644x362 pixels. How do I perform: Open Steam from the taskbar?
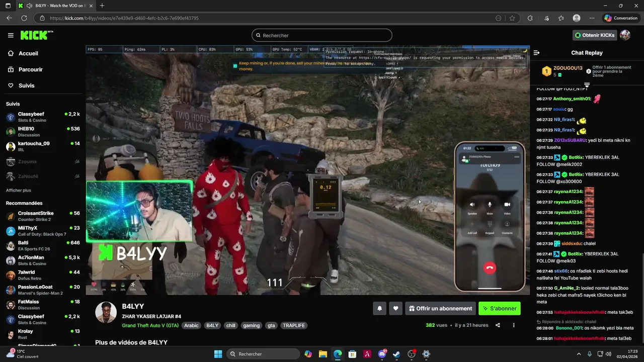(x=396, y=354)
